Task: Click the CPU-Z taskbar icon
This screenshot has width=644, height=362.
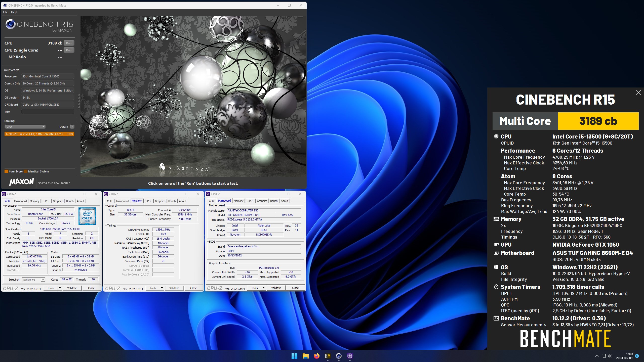Action: (350, 356)
